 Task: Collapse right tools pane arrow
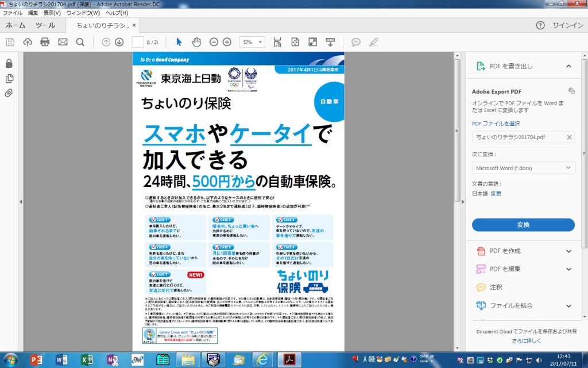(x=463, y=202)
